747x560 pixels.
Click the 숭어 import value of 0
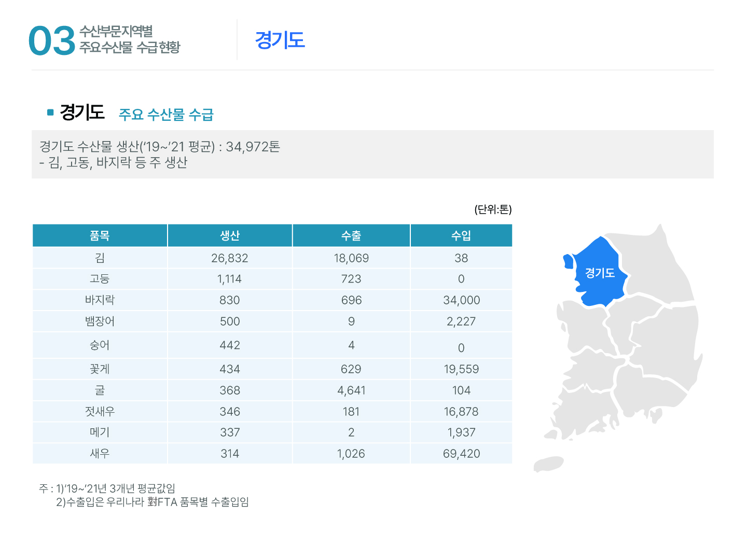tap(461, 348)
